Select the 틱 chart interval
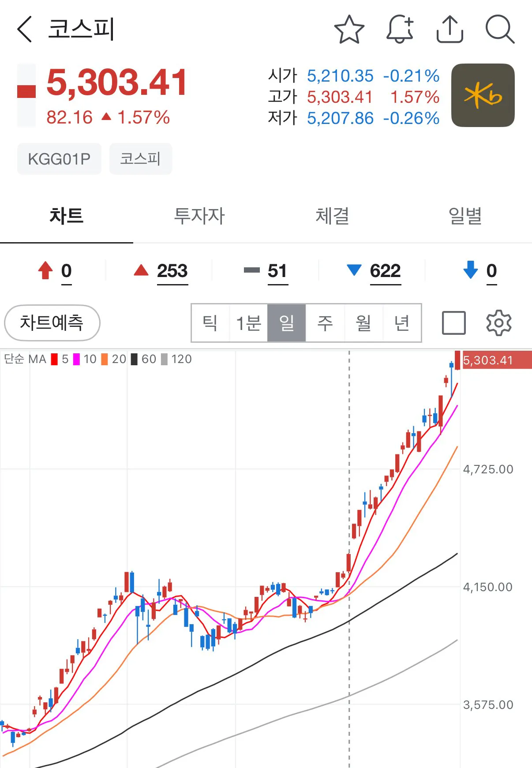 [210, 323]
